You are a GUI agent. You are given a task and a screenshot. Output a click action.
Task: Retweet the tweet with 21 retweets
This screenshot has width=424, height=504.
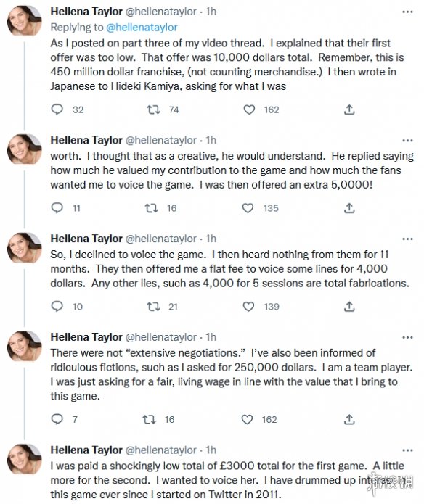pyautogui.click(x=153, y=307)
